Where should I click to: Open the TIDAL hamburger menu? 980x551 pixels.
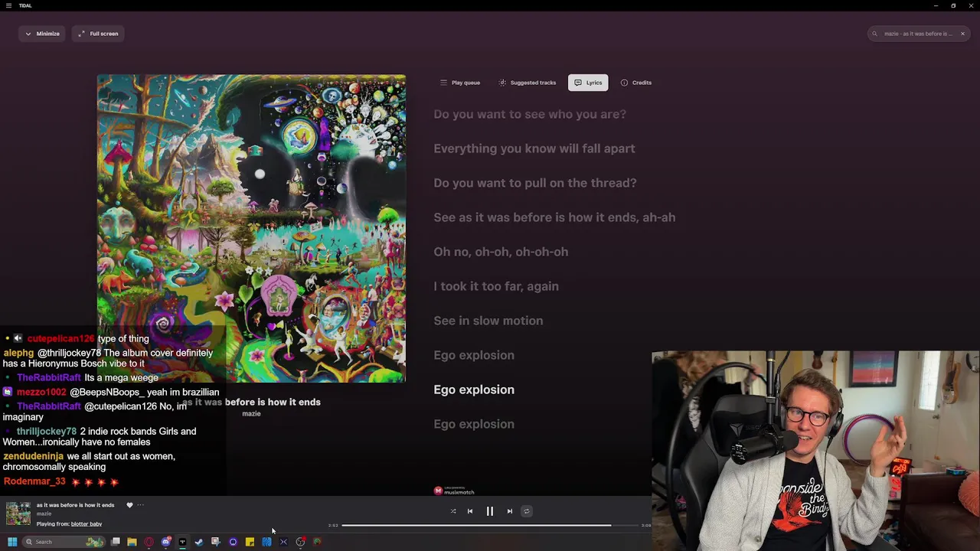coord(9,5)
